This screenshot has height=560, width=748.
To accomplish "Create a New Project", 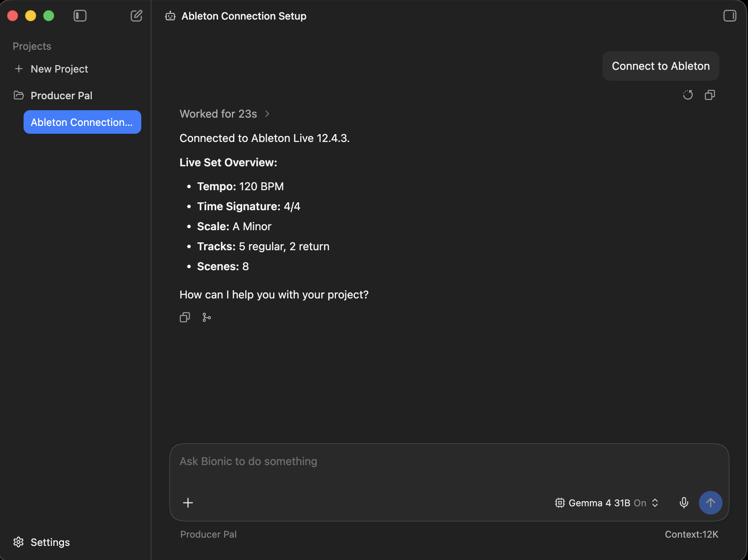I will 51,69.
